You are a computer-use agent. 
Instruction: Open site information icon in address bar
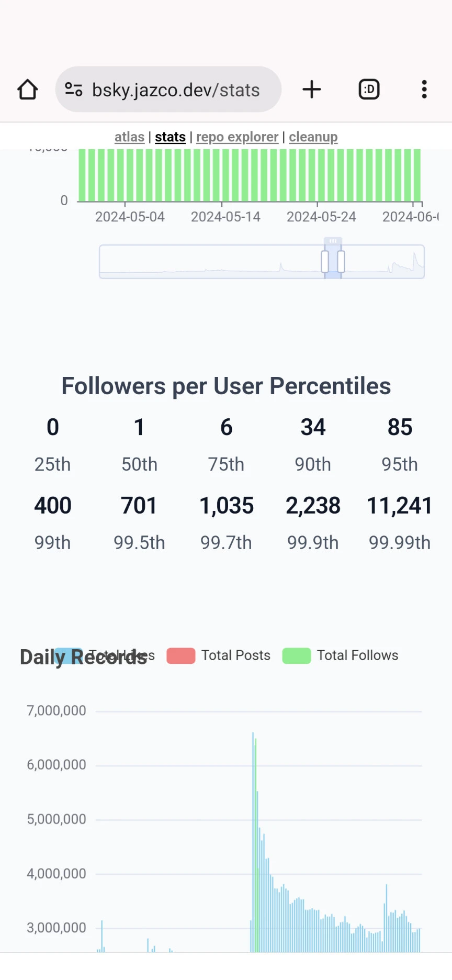pyautogui.click(x=74, y=90)
